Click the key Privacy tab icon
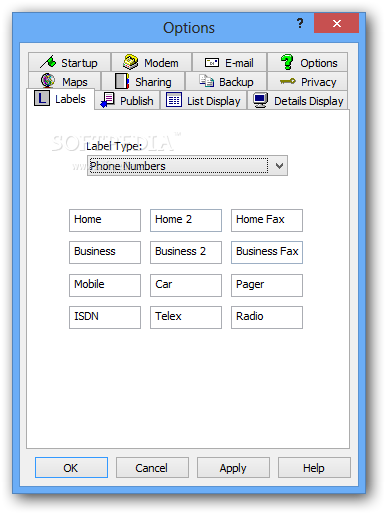The height and width of the screenshot is (514, 386). pos(288,81)
